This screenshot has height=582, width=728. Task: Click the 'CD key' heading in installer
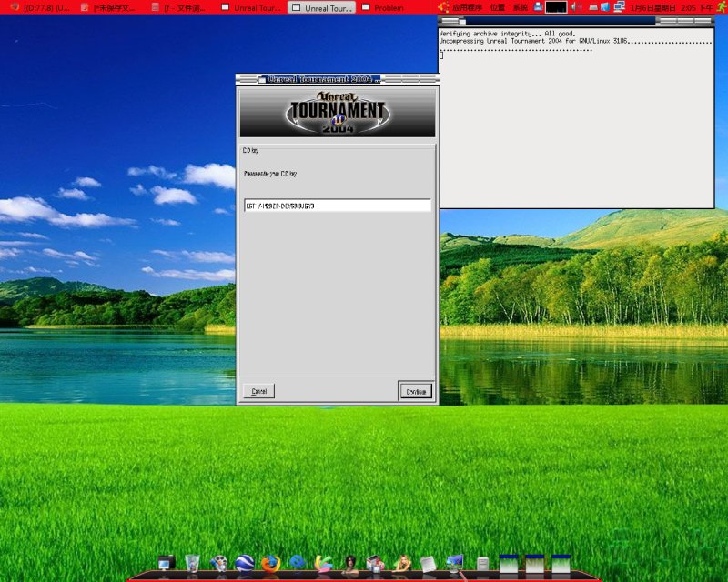251,150
